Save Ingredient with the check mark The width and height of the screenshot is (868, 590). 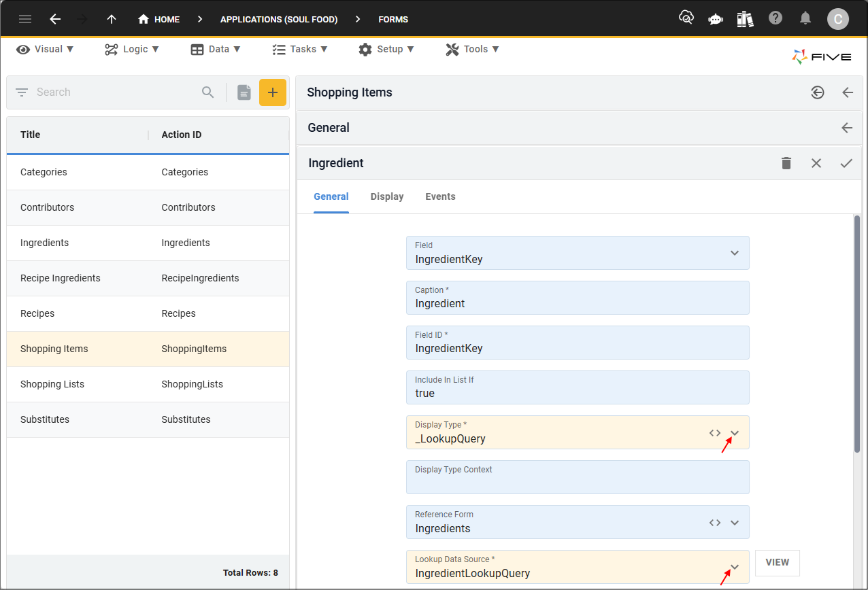[846, 163]
